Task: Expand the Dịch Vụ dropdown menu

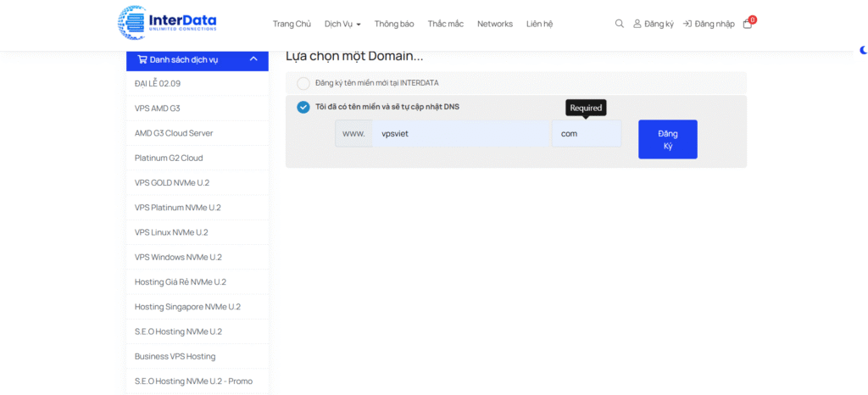Action: [342, 24]
